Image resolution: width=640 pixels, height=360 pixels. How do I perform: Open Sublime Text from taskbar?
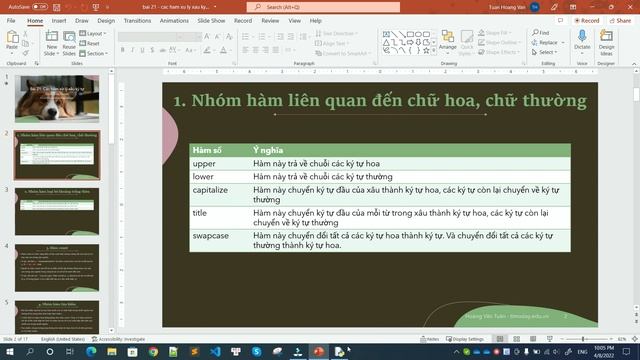194,351
